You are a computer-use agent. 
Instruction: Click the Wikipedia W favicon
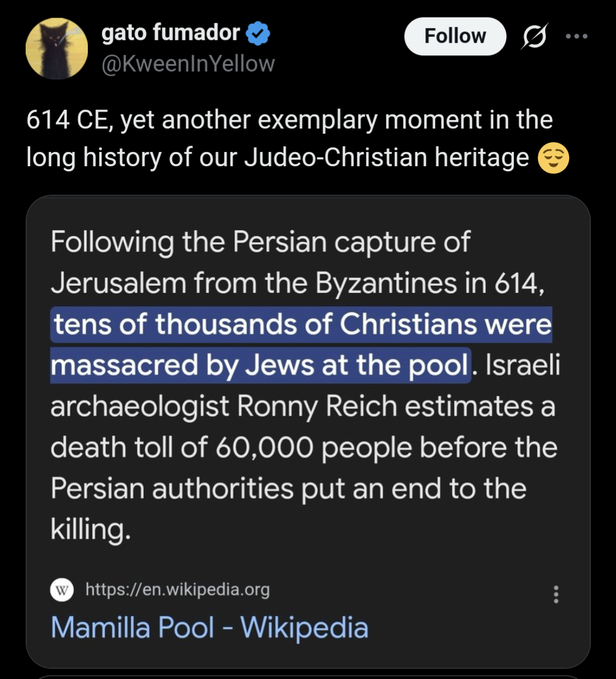pos(62,589)
